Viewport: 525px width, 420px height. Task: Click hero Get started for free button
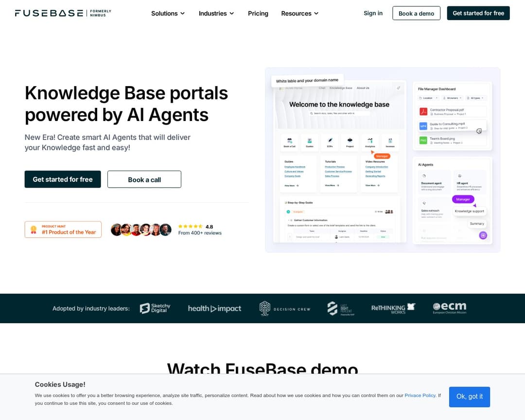(63, 179)
